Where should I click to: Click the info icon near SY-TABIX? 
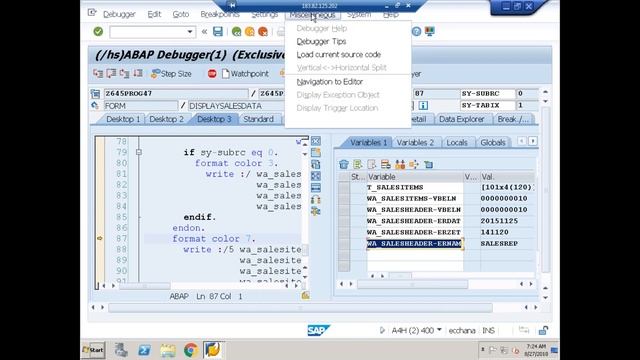pos(423,105)
